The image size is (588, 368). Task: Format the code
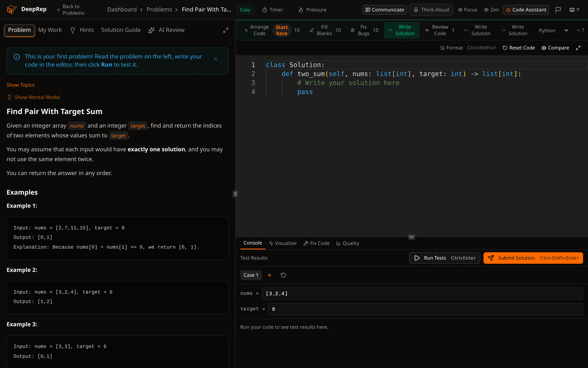click(x=468, y=48)
